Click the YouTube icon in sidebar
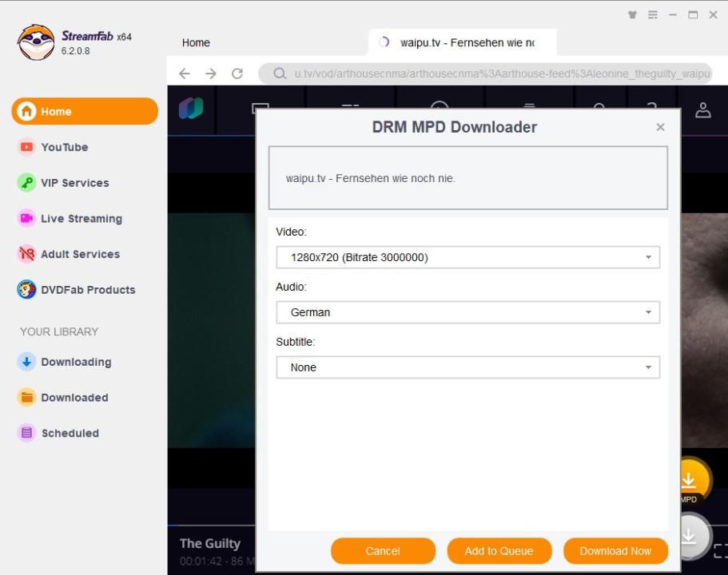 (x=27, y=147)
